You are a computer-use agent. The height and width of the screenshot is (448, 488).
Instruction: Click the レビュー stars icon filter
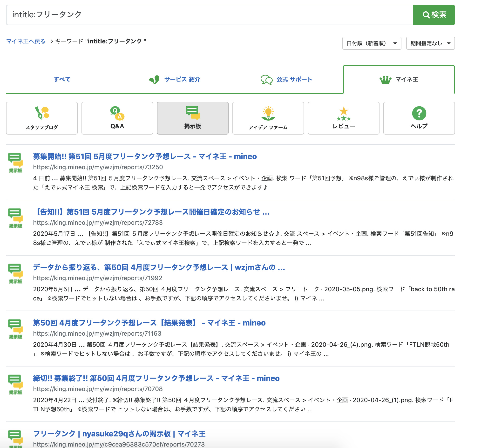point(343,118)
